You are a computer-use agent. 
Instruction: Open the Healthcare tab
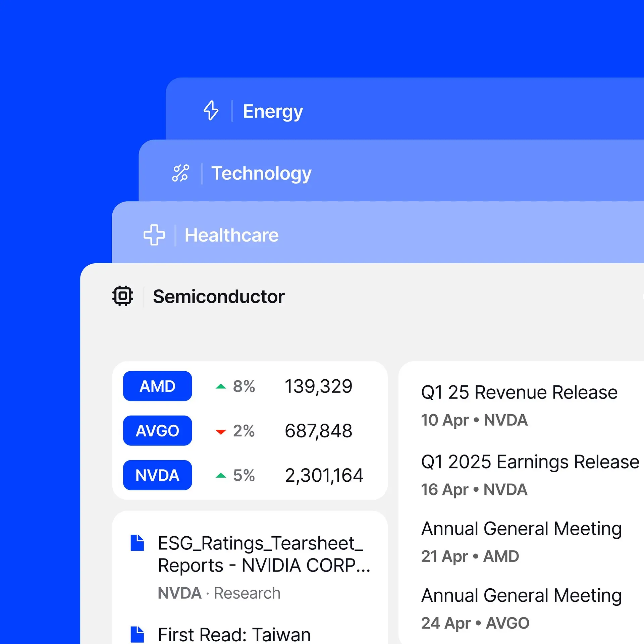click(x=378, y=232)
